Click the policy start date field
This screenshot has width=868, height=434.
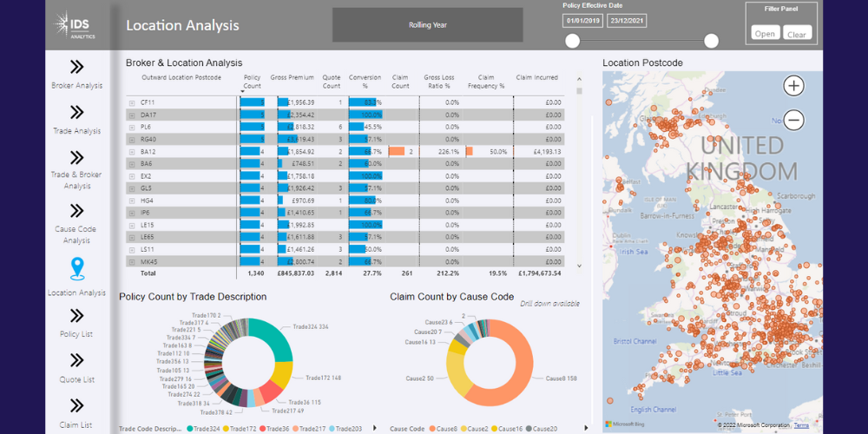(582, 21)
